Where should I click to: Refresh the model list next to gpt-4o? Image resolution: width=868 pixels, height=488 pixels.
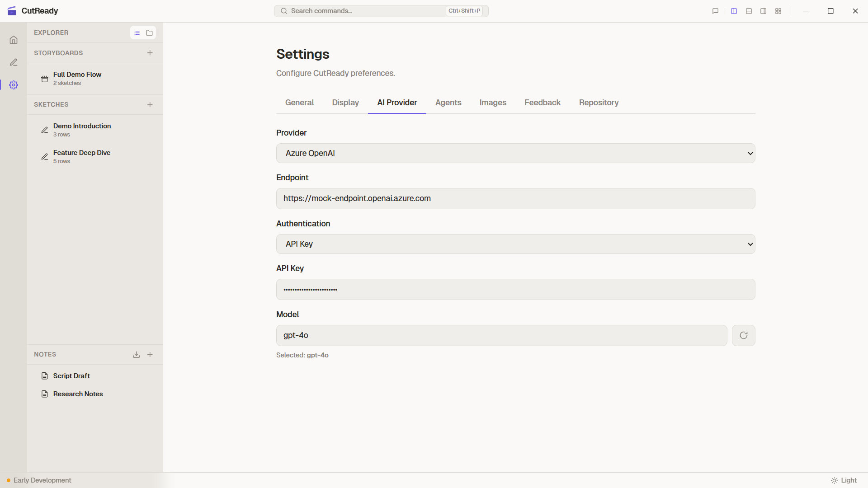743,335
